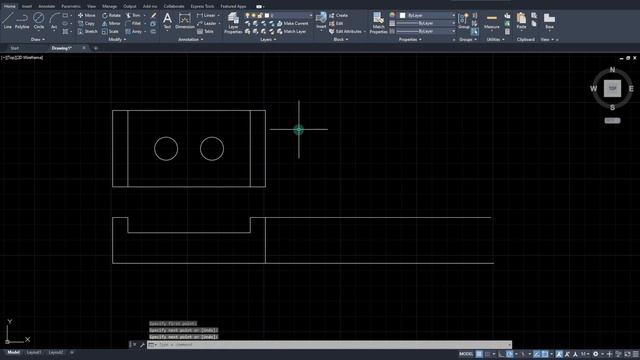The width and height of the screenshot is (640, 360).
Task: Open the Parametric ribbon tab
Action: 71,6
